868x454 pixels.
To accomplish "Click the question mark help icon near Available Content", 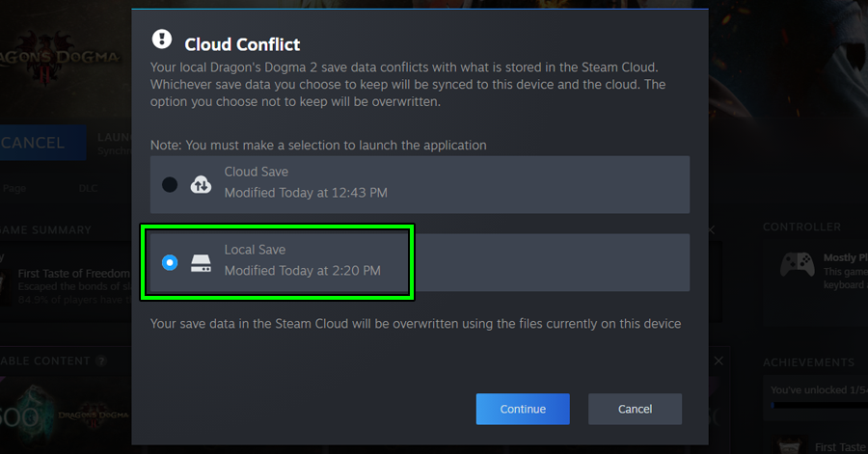I will pyautogui.click(x=101, y=361).
